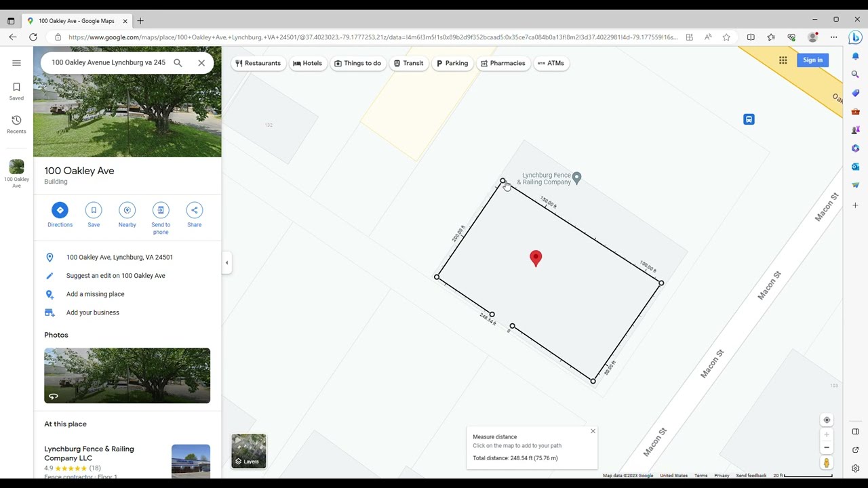Open the Google apps grid

[783, 60]
